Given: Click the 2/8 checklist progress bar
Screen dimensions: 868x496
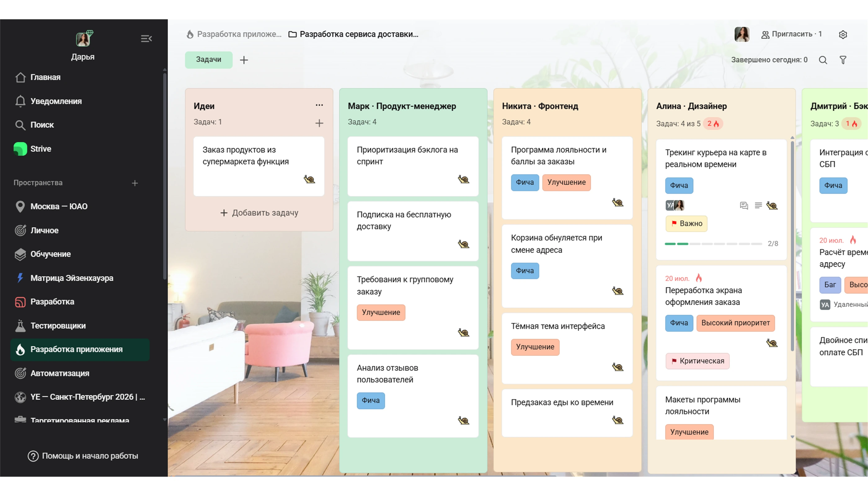Looking at the screenshot, I should tap(713, 244).
